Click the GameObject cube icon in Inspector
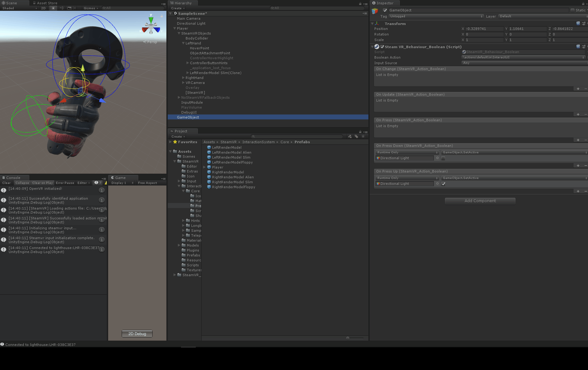588x370 pixels. (x=375, y=11)
